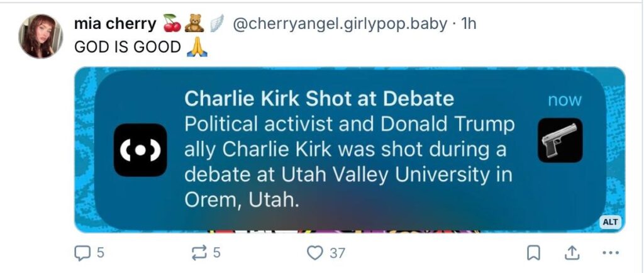The image size is (644, 273).
Task: Open the three-dot more options menu
Action: click(610, 253)
